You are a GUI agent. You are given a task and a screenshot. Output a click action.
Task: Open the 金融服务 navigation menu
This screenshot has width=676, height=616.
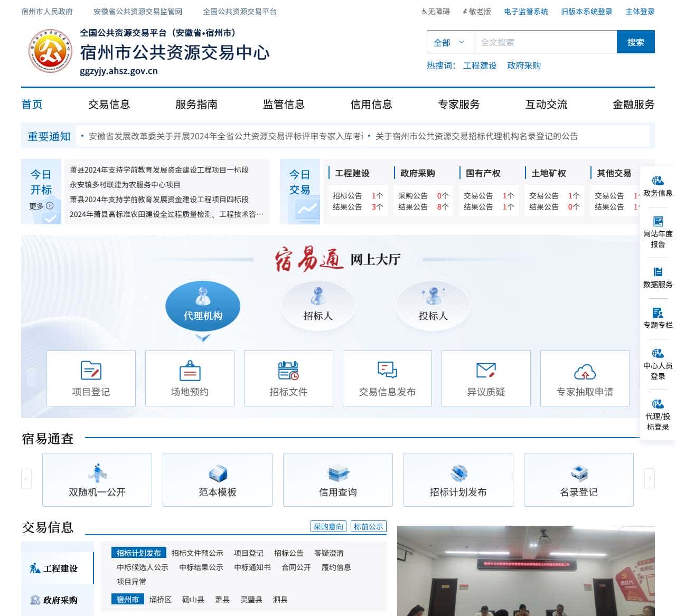point(634,105)
